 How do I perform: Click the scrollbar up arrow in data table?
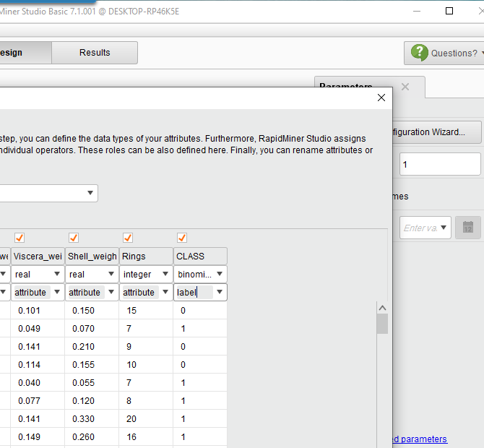(382, 308)
